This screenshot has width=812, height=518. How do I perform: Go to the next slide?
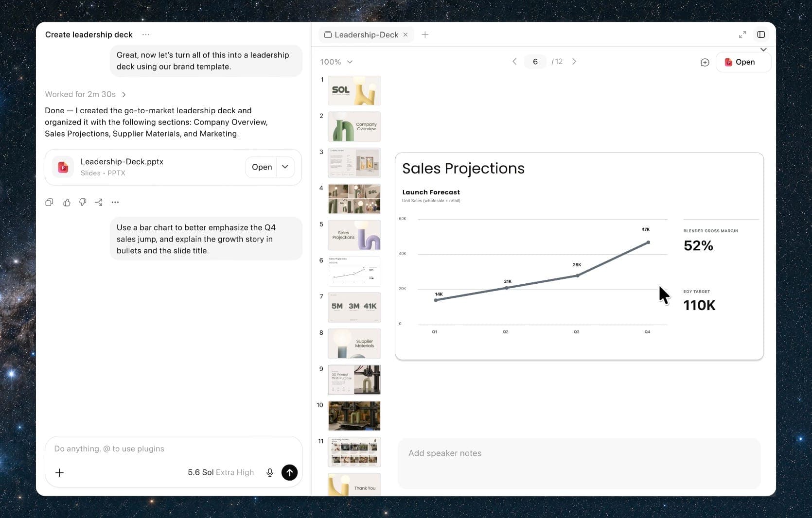coord(574,62)
